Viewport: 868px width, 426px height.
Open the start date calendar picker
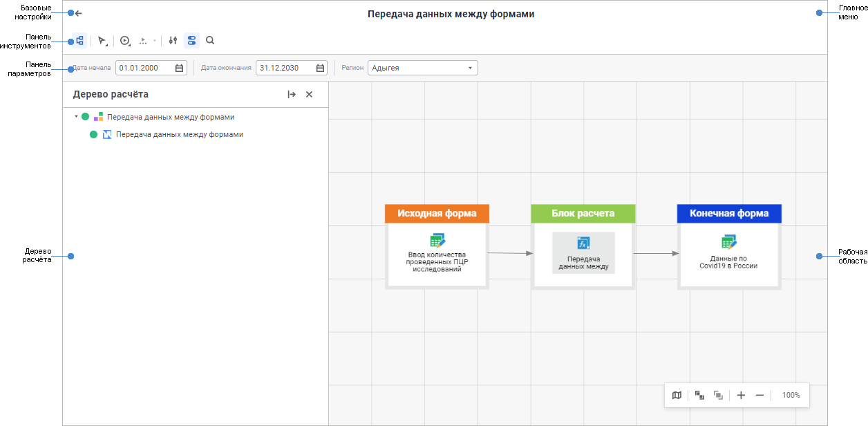point(180,68)
